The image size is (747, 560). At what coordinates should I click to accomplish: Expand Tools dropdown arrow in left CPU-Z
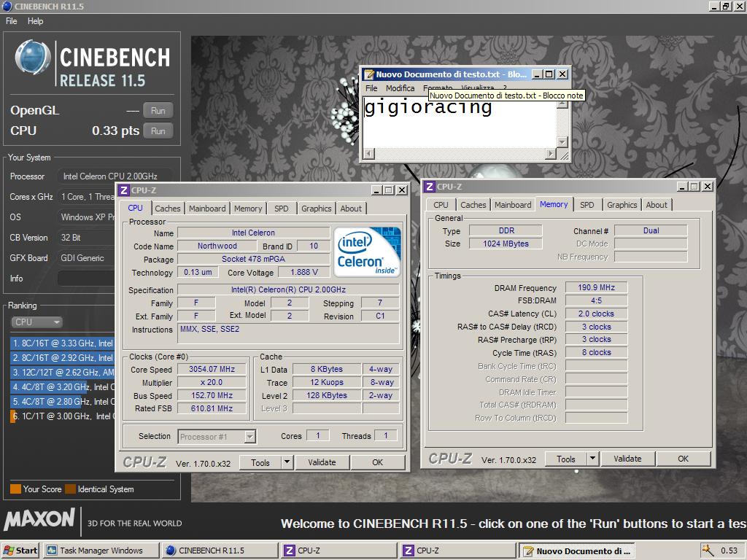(286, 462)
